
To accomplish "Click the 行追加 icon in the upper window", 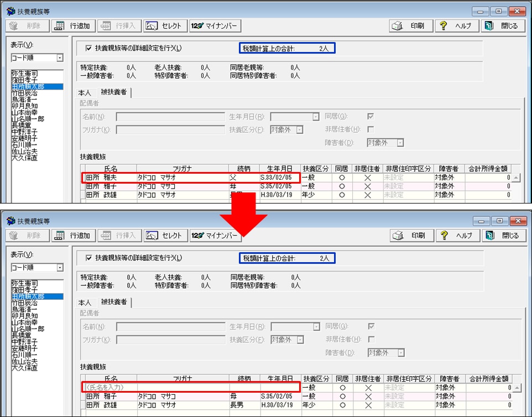I will click(x=59, y=26).
